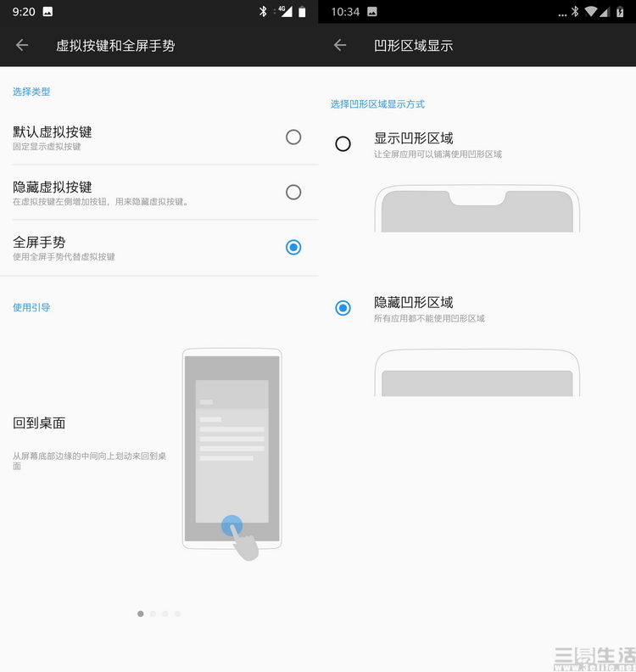This screenshot has height=672, width=636.
Task: Tap back arrow beside 虚拟按键和全屏手势 title
Action: click(x=22, y=45)
